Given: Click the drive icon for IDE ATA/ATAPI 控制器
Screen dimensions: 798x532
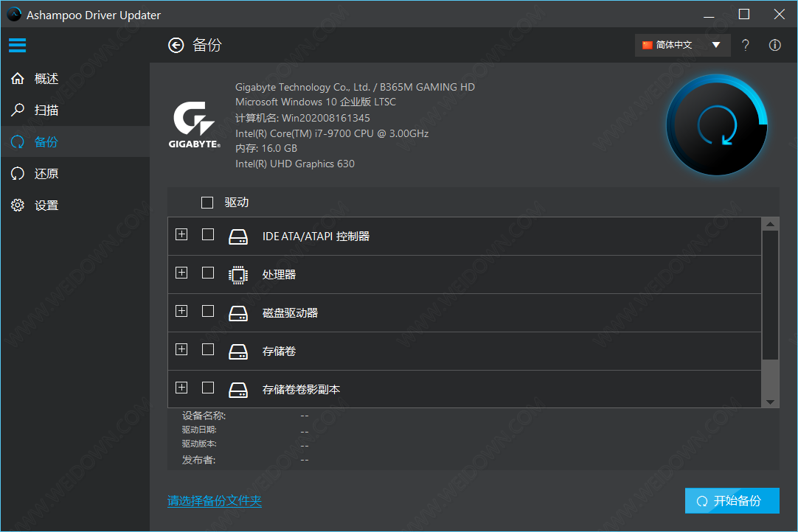Looking at the screenshot, I should 238,237.
